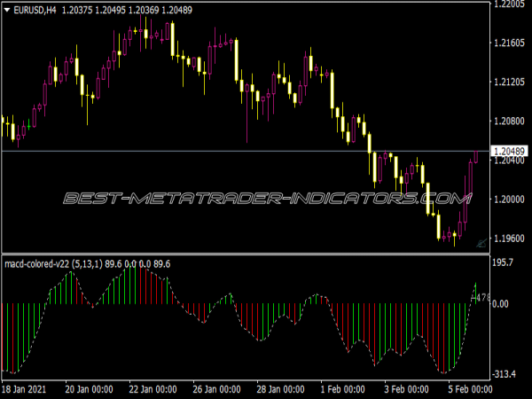The width and height of the screenshot is (532, 399).
Task: Click the EURUSD,H4 symbol label
Action: pyautogui.click(x=35, y=10)
